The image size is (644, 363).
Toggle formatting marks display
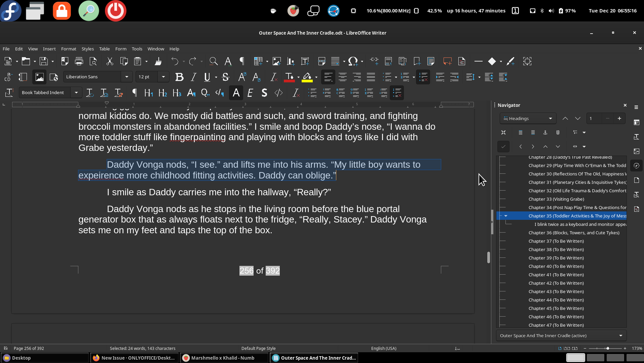coord(241,61)
